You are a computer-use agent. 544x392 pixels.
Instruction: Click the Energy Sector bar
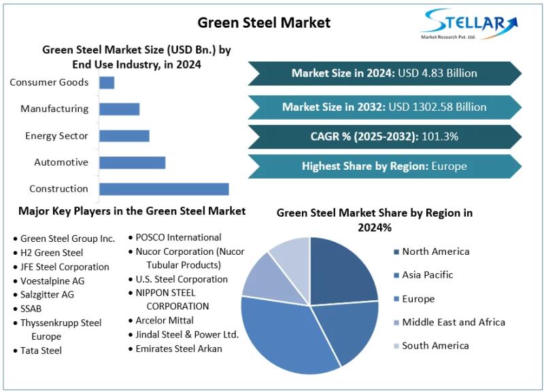click(124, 136)
